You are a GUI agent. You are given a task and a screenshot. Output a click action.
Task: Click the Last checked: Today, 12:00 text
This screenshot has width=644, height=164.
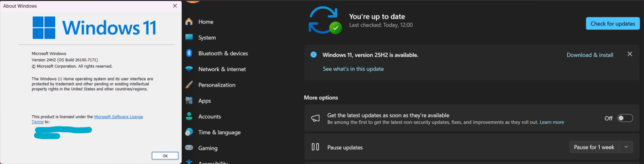[381, 25]
